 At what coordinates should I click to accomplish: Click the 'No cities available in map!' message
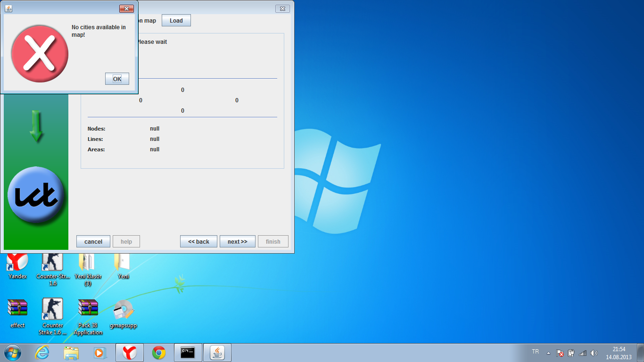tap(99, 31)
